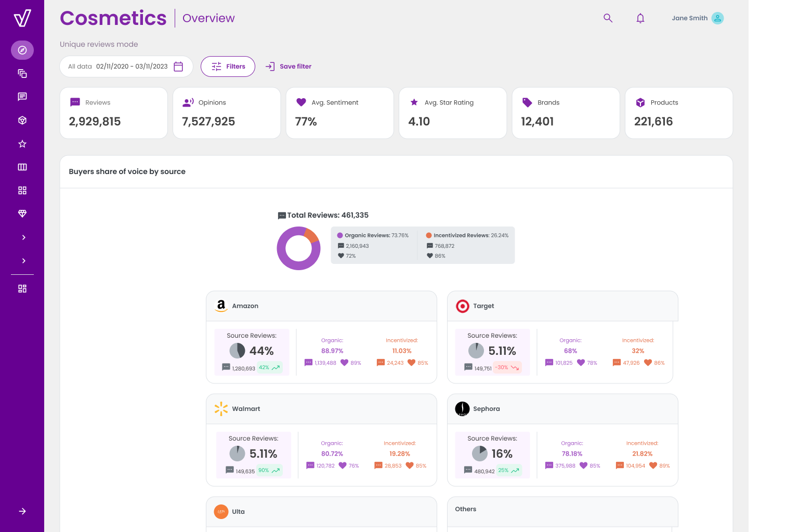Open the Others source card header
This screenshot has width=786, height=532.
coord(562,512)
